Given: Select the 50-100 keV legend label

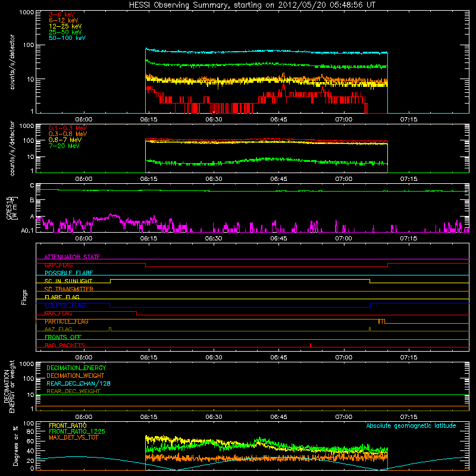Looking at the screenshot, I should pos(67,38).
